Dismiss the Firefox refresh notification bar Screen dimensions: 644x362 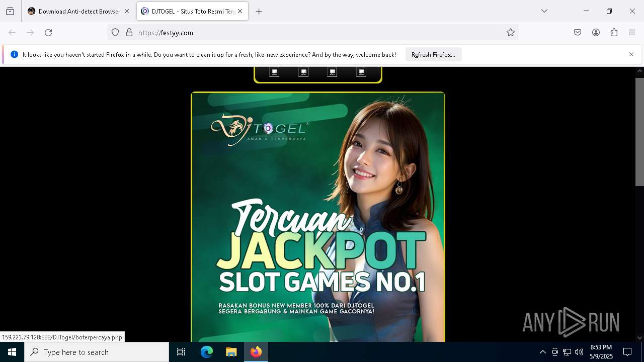(631, 54)
